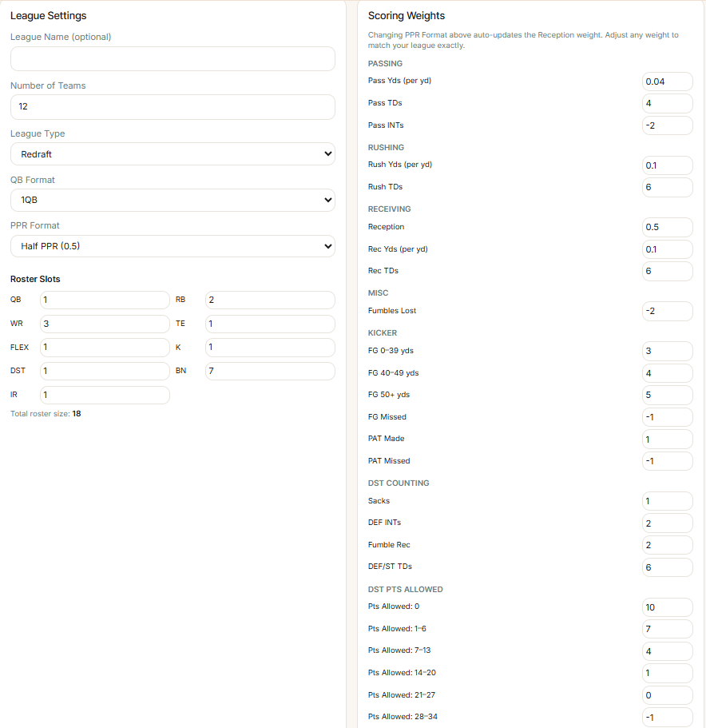Select the Number of Teams field
The height and width of the screenshot is (728, 706).
tap(173, 107)
